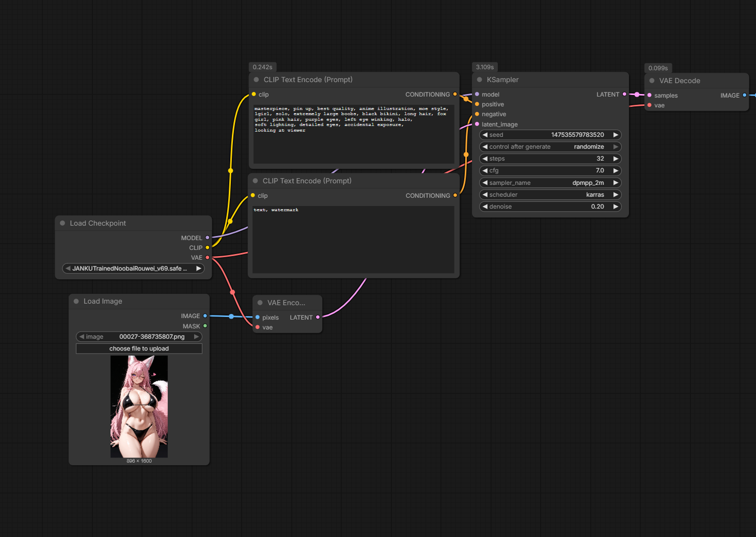Open the control after generate option

pos(550,147)
